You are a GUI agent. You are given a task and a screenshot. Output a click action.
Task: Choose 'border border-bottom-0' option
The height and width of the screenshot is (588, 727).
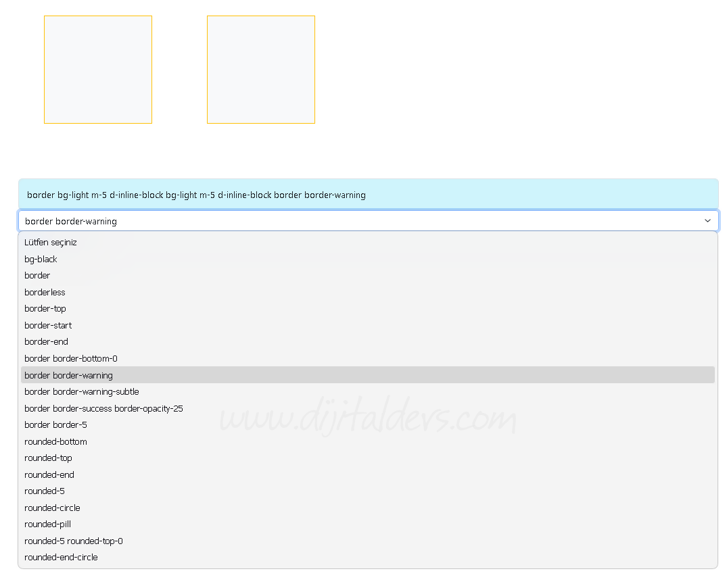tap(71, 358)
